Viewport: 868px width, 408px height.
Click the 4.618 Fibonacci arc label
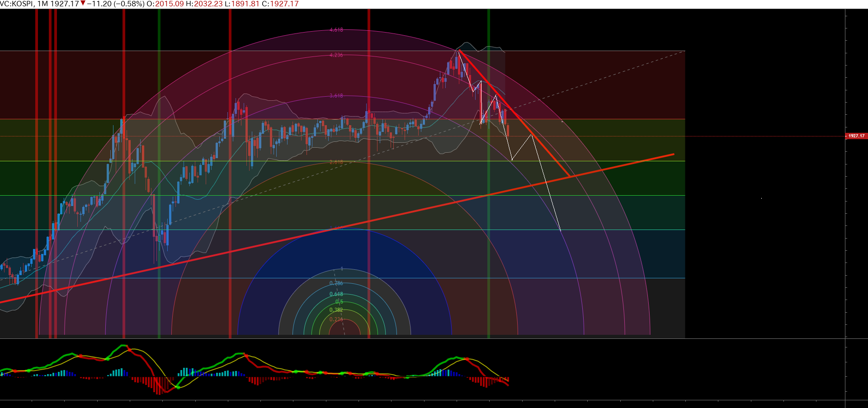coord(336,30)
